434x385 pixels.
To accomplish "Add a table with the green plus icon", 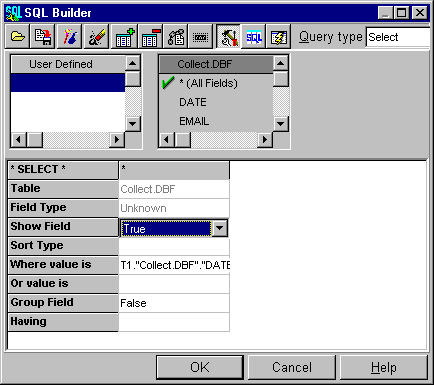I will tap(124, 36).
